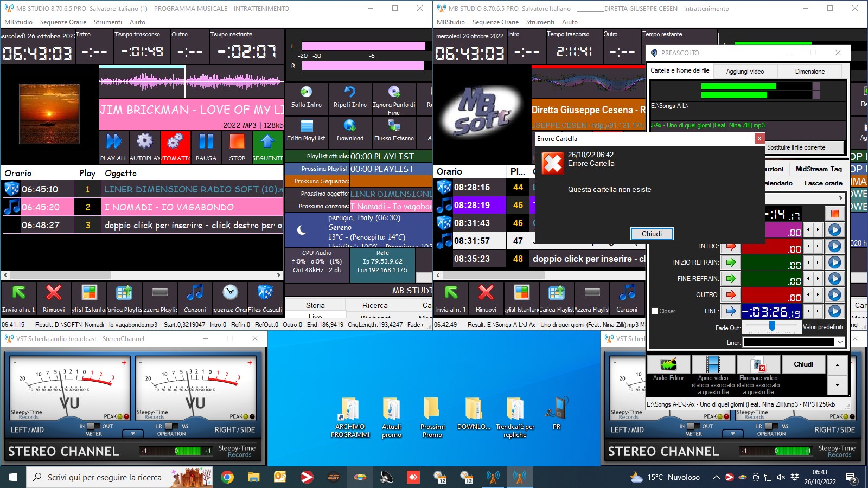Image resolution: width=868 pixels, height=488 pixels.
Task: Open Aiuto menu in left window
Action: 137,22
